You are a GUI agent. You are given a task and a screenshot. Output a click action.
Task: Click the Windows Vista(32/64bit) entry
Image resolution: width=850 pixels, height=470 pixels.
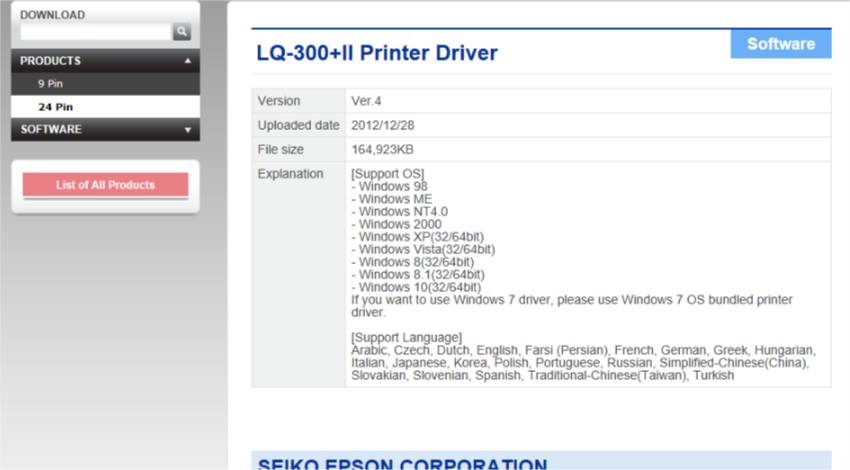423,249
